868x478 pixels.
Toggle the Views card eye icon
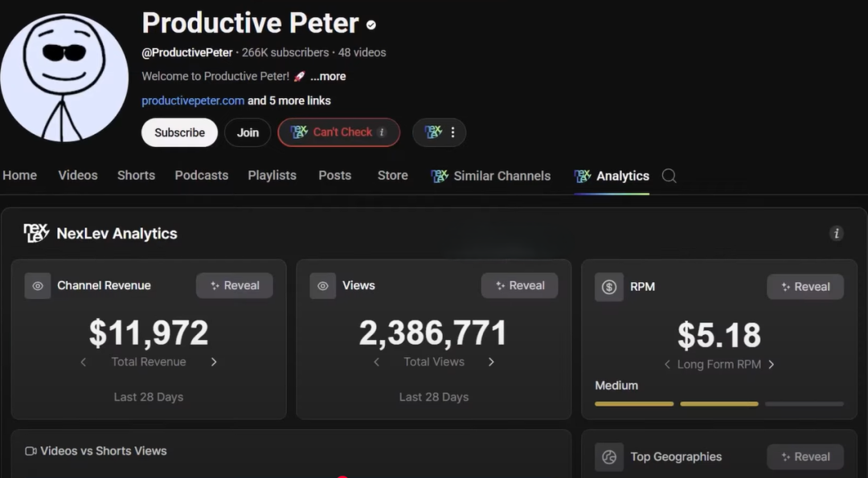pyautogui.click(x=323, y=286)
